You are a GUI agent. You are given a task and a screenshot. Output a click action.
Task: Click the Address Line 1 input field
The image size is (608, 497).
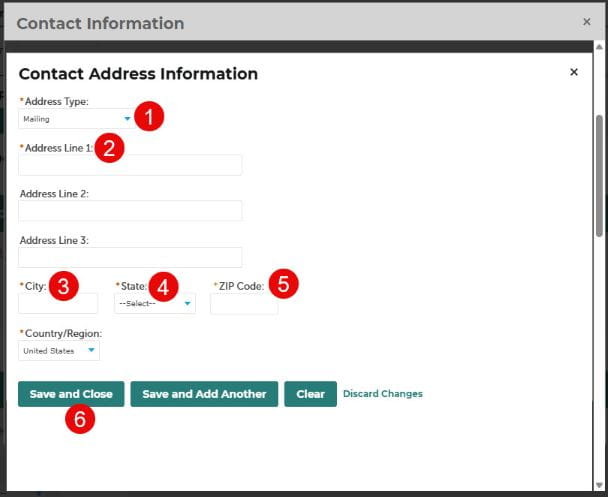(130, 165)
